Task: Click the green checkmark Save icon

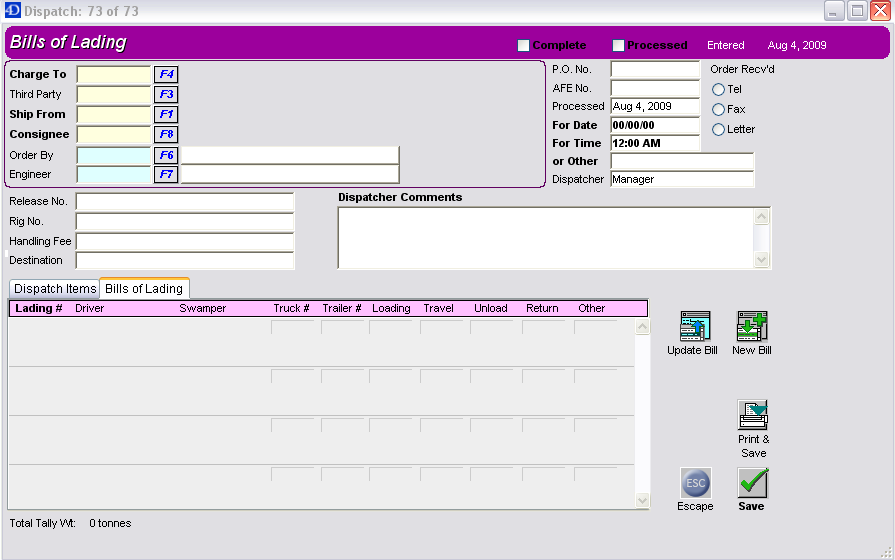Action: [x=752, y=483]
